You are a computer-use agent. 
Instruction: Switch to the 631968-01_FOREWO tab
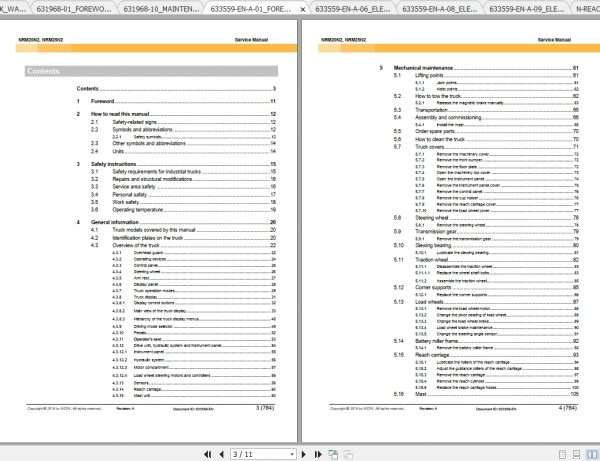point(73,9)
